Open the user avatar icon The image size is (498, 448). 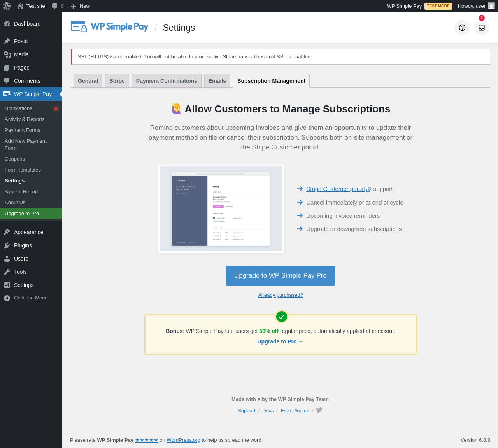(491, 6)
